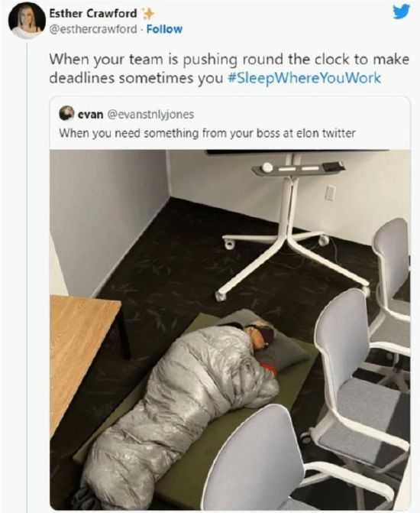The image size is (420, 513).
Task: Click the quoted tweet header area
Action: coord(230,123)
